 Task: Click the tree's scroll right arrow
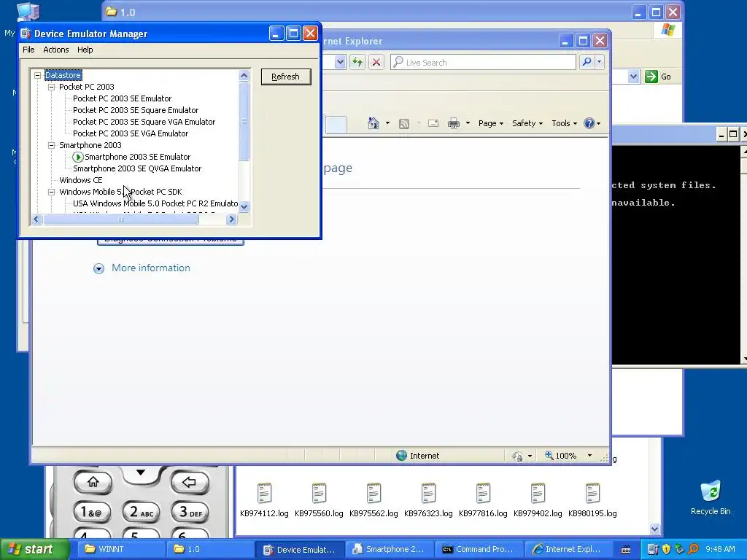[231, 219]
